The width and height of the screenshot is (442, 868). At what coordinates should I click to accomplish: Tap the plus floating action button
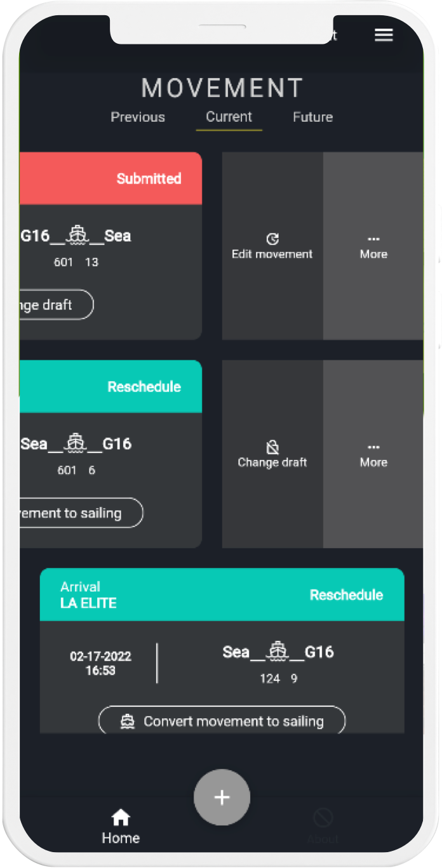click(x=222, y=797)
